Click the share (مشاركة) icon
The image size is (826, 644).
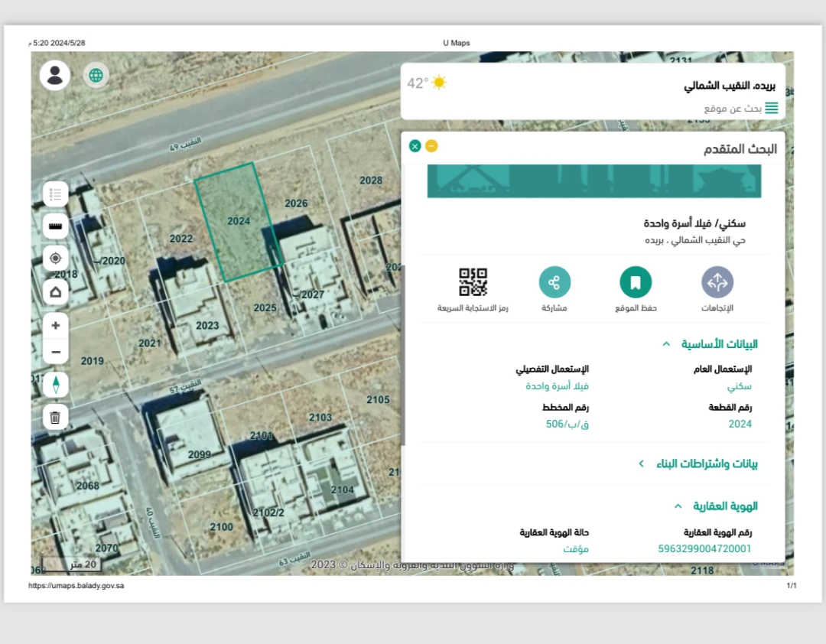pyautogui.click(x=554, y=282)
